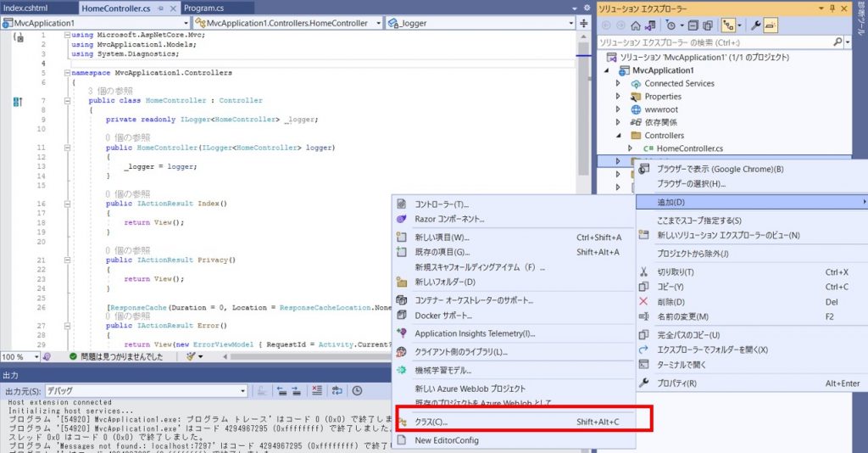The height and width of the screenshot is (453, 868).
Task: Open Solution Explorer search options dropdown
Action: (848, 42)
